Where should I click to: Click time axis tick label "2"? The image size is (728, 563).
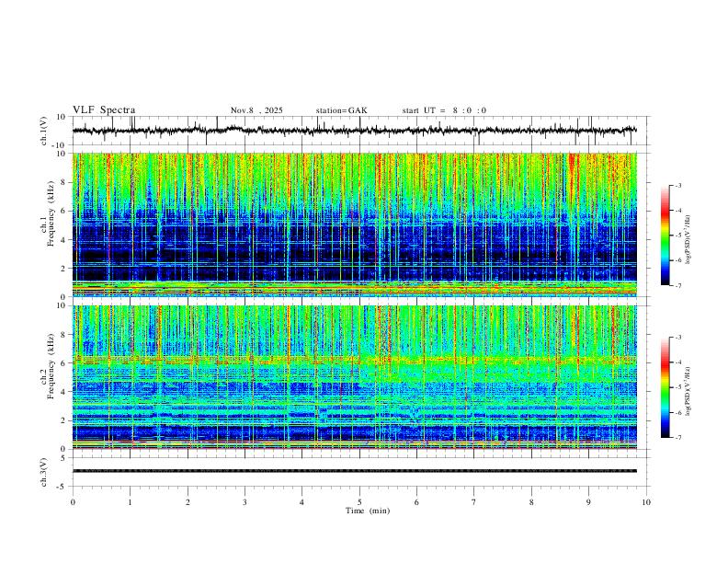click(188, 502)
